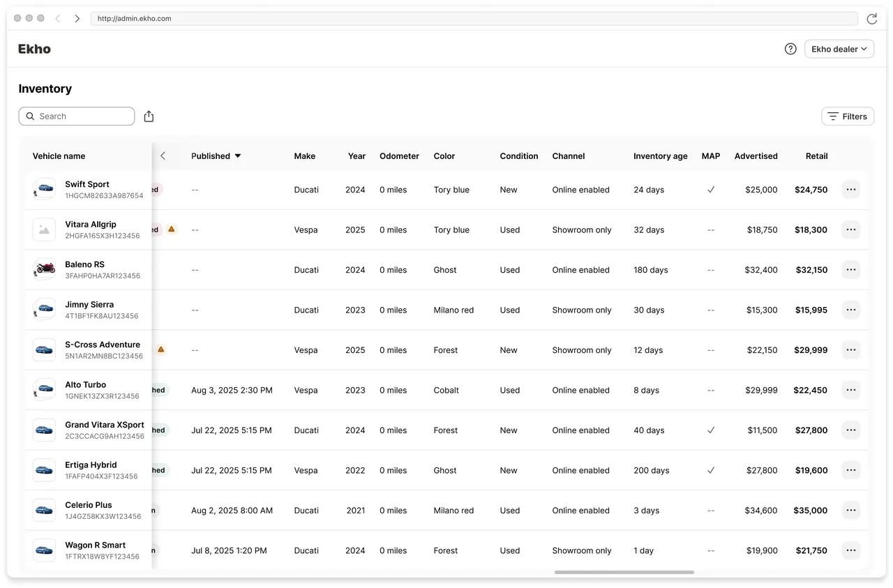This screenshot has height=588, width=893.
Task: Reload the page with the refresh icon
Action: coord(871,19)
